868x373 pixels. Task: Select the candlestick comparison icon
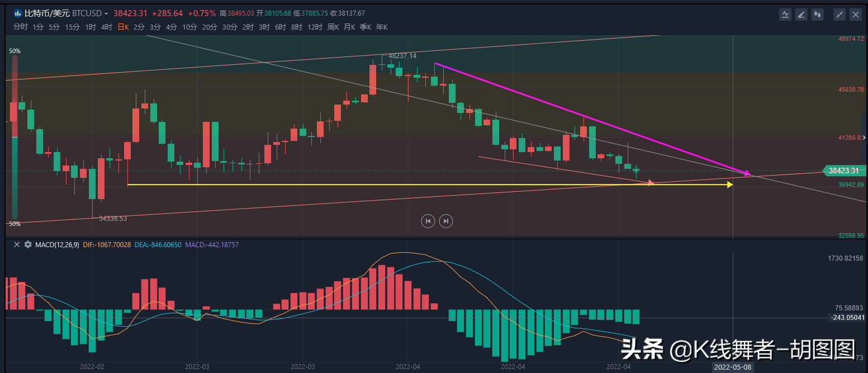[818, 14]
